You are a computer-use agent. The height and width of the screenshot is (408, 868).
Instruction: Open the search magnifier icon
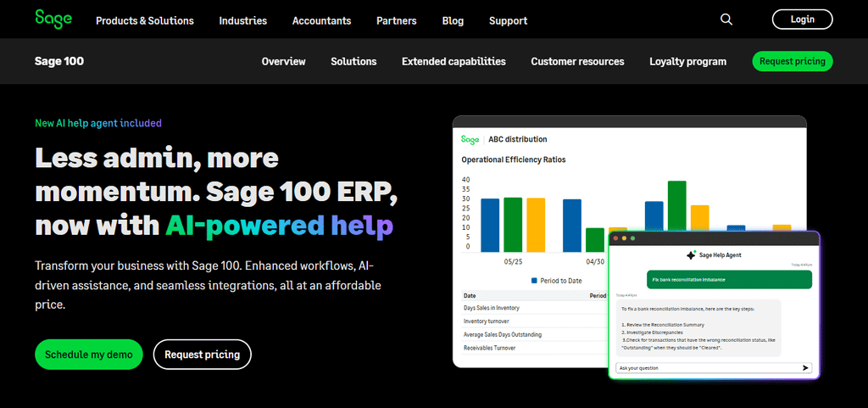click(726, 20)
